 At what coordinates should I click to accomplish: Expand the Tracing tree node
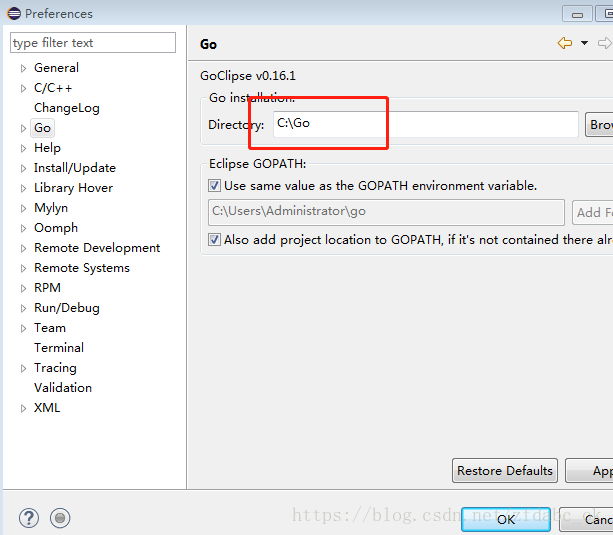(23, 368)
